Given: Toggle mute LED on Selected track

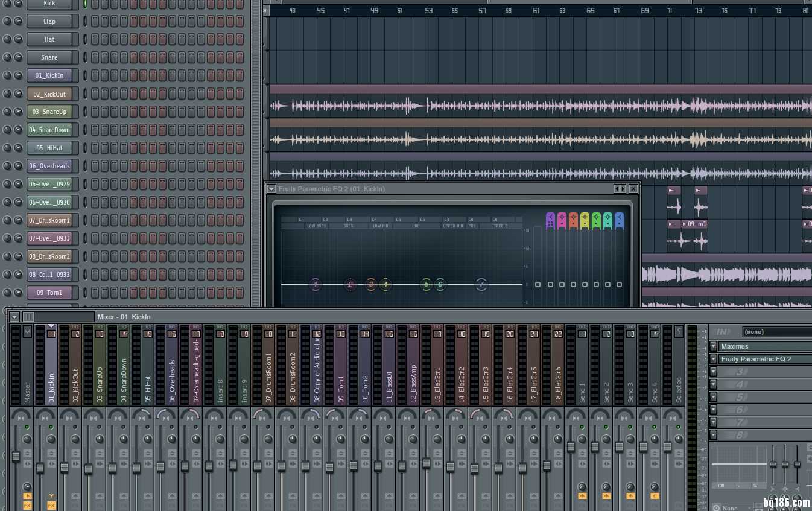Looking at the screenshot, I should point(679,427).
